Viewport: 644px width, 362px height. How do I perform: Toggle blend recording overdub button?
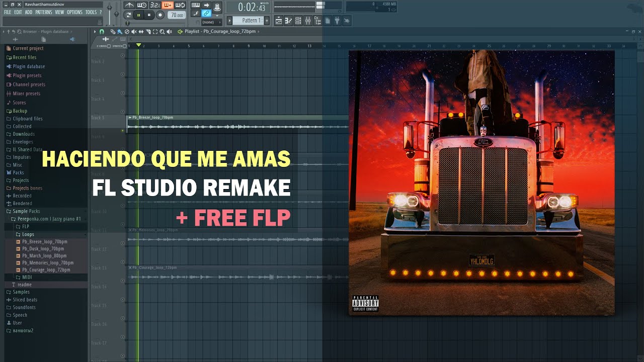coord(168,5)
